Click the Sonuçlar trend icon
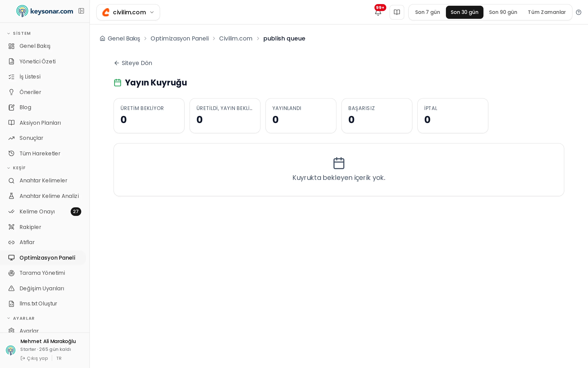 coord(11,138)
